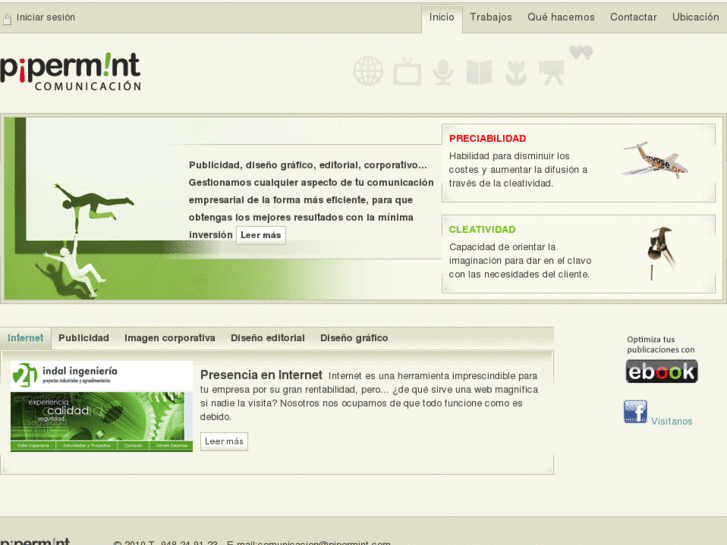Viewport: 727px width, 545px height.
Task: Click the Presencia en Internet heading
Action: [261, 374]
